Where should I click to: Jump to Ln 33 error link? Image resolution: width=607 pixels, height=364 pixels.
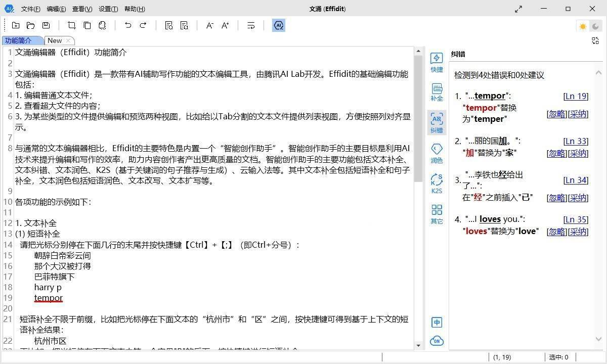tap(576, 141)
